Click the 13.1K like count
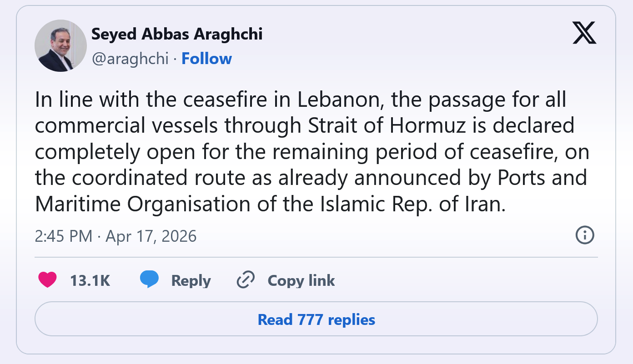The height and width of the screenshot is (364, 633). point(90,280)
